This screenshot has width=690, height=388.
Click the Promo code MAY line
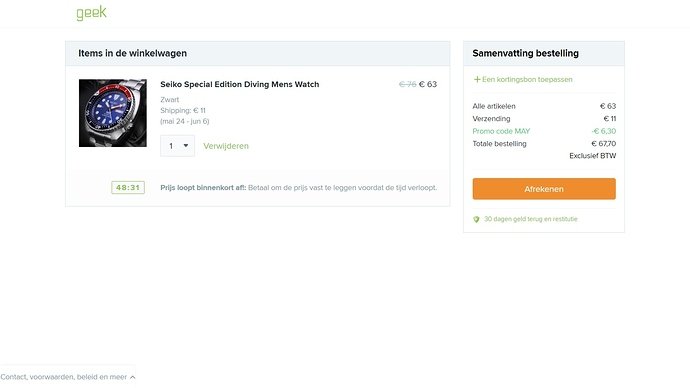(544, 131)
